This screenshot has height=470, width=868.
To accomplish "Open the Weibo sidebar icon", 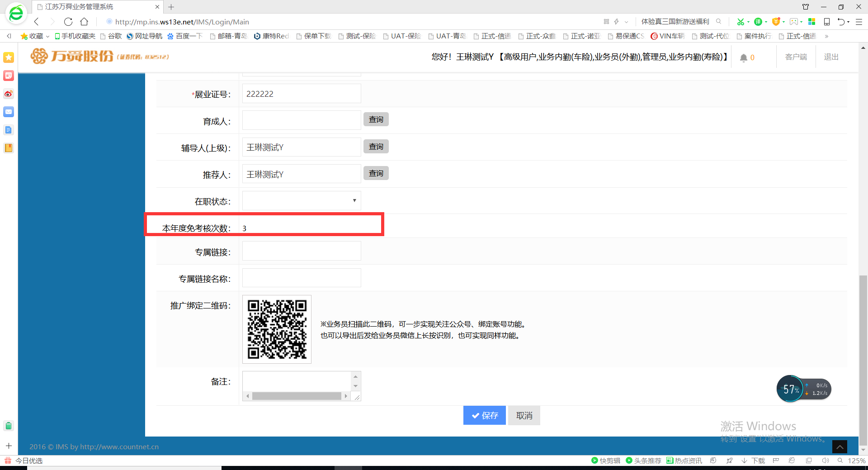I will (x=9, y=94).
